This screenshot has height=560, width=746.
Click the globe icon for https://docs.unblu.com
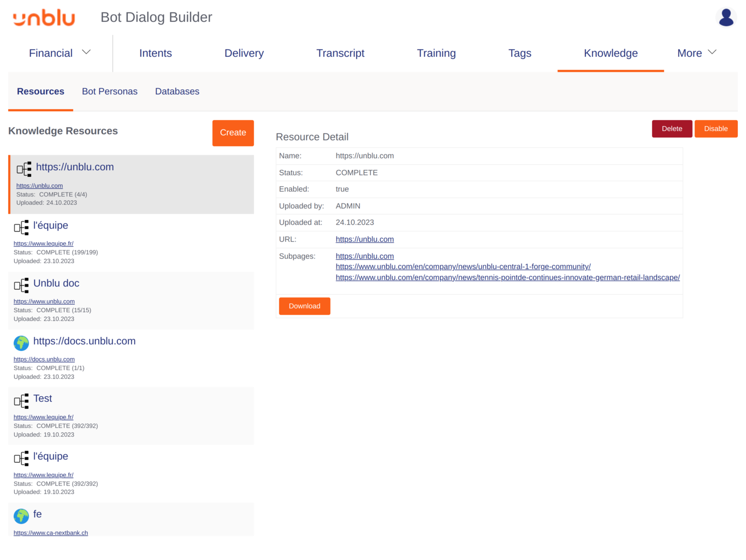pyautogui.click(x=21, y=343)
